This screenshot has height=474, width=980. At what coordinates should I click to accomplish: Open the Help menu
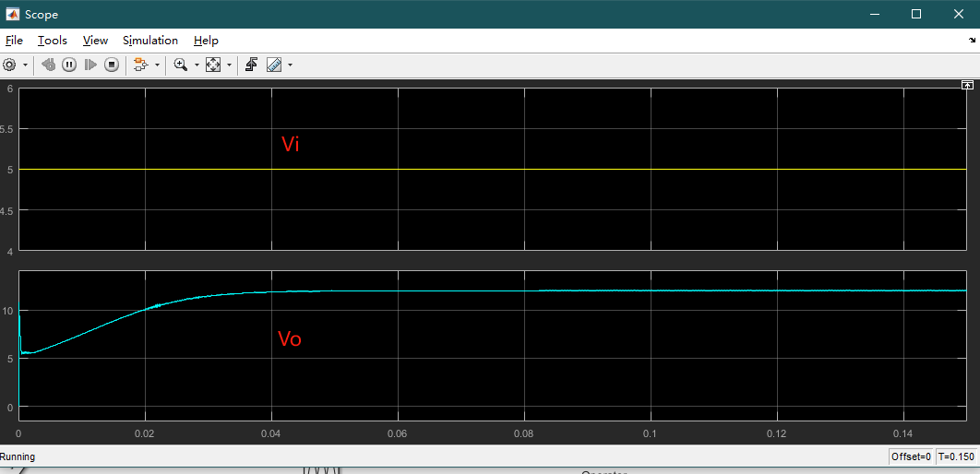click(x=206, y=40)
